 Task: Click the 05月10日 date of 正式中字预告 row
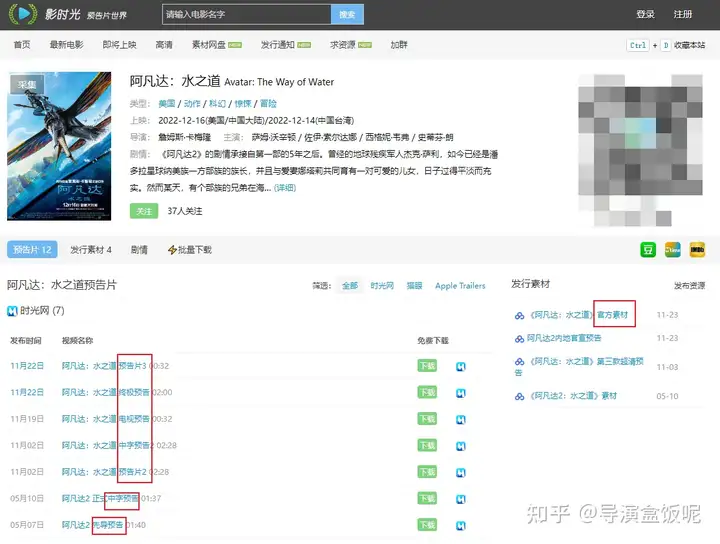click(27, 498)
